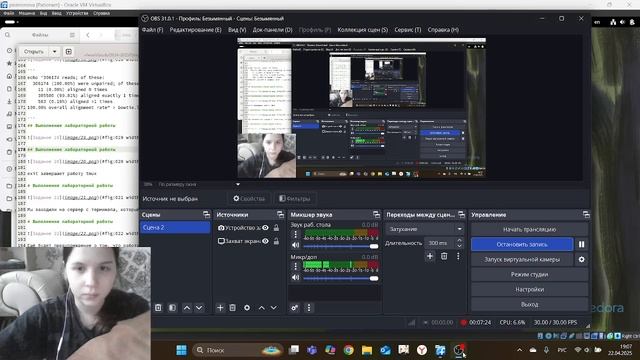Click Выход button
Screen dimensions: 640x360
pyautogui.click(x=529, y=304)
